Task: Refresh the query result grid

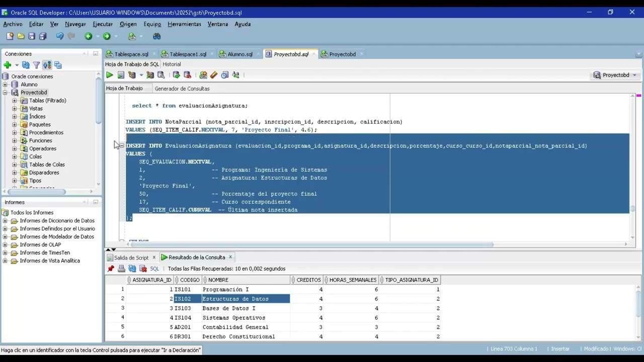Action: point(132,268)
